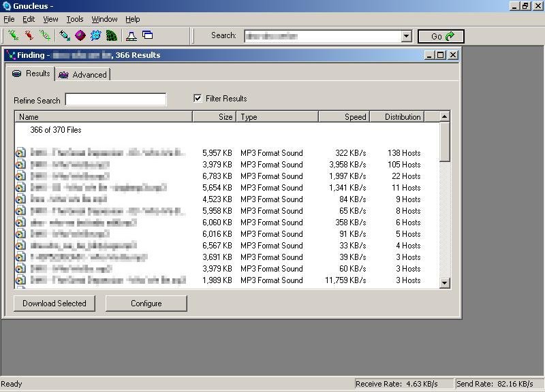This screenshot has width=545, height=392.
Task: Click the flask toolbar icon
Action: (x=131, y=35)
